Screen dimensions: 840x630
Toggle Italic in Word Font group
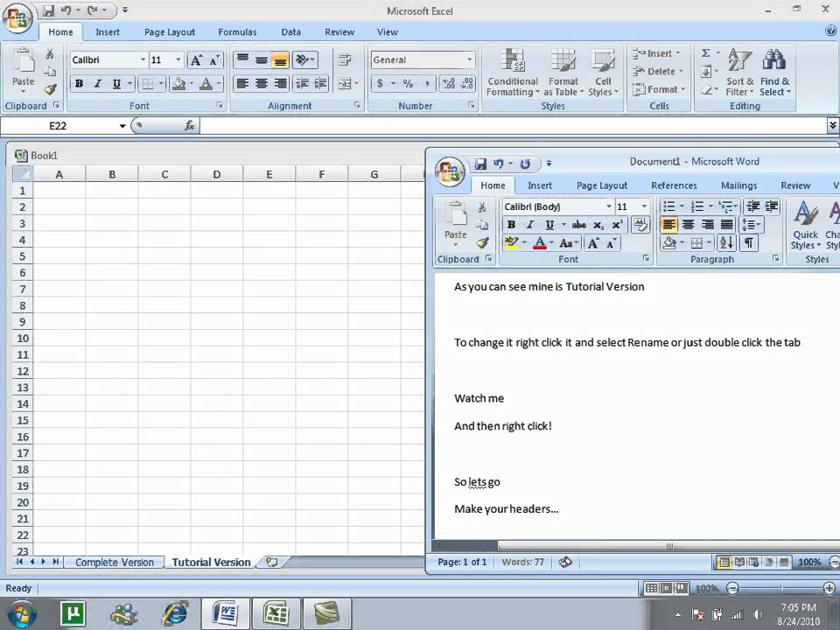click(x=530, y=225)
